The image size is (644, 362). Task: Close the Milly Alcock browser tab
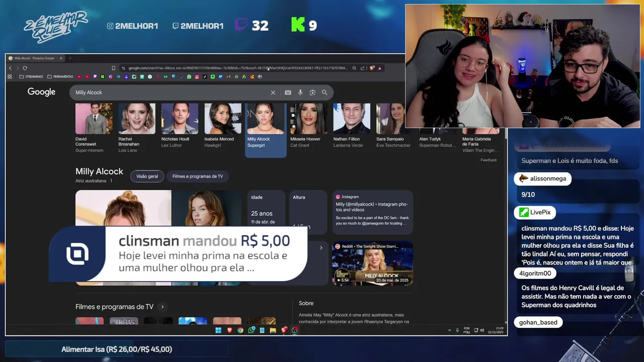click(x=61, y=58)
